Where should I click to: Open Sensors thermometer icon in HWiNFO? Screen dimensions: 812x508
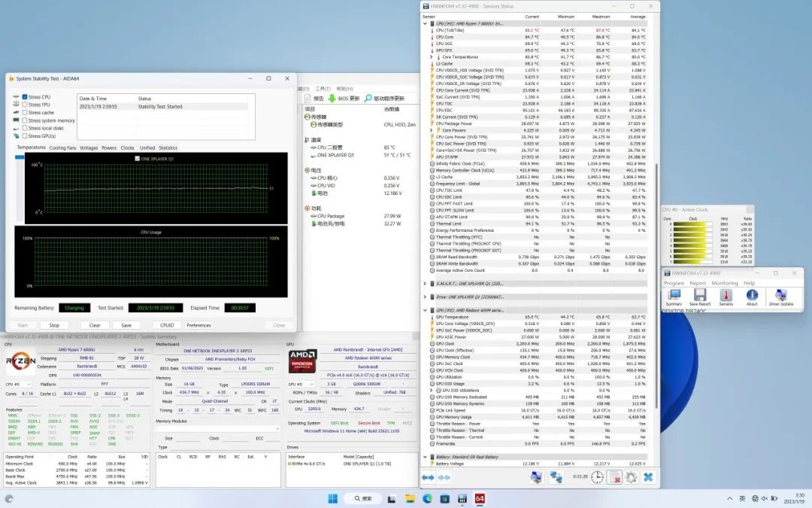coord(726,295)
